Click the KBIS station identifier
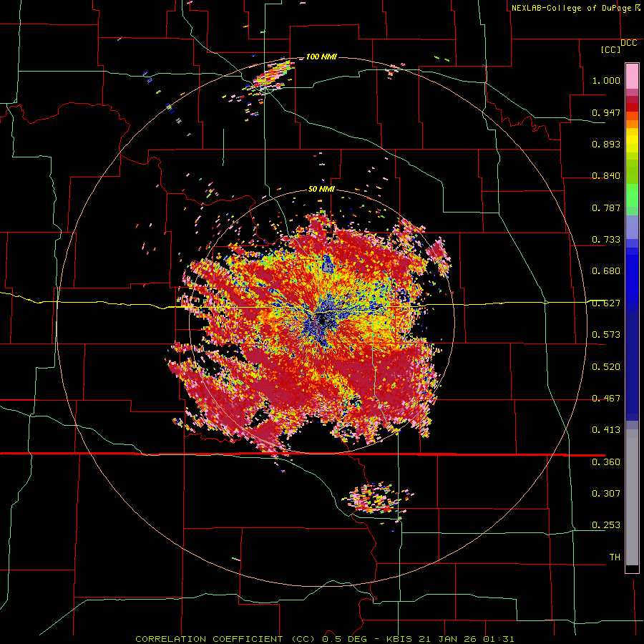 click(400, 639)
